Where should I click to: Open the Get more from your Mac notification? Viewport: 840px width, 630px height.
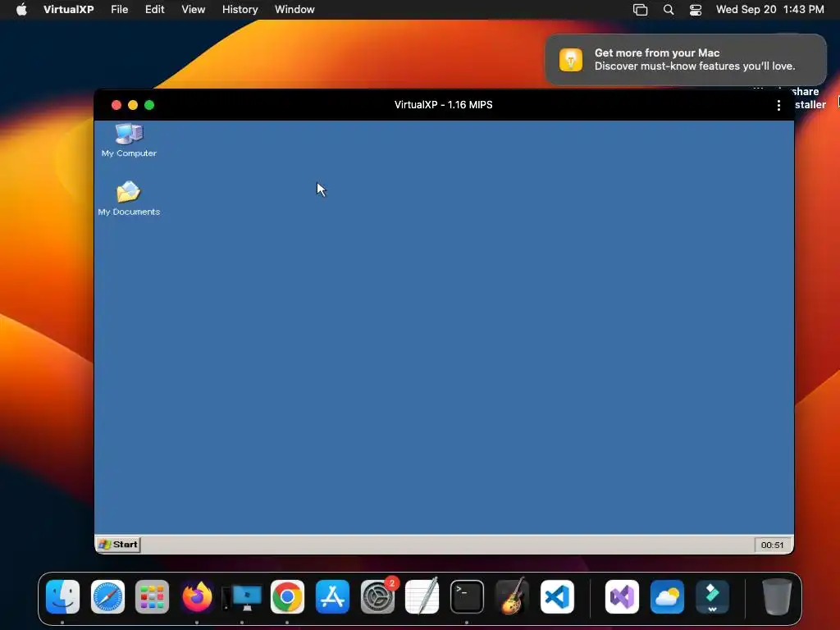point(686,59)
